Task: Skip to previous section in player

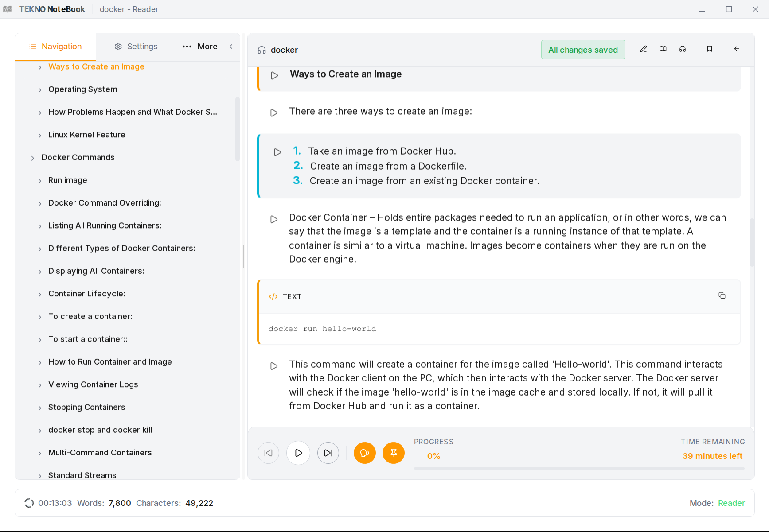Action: point(268,453)
